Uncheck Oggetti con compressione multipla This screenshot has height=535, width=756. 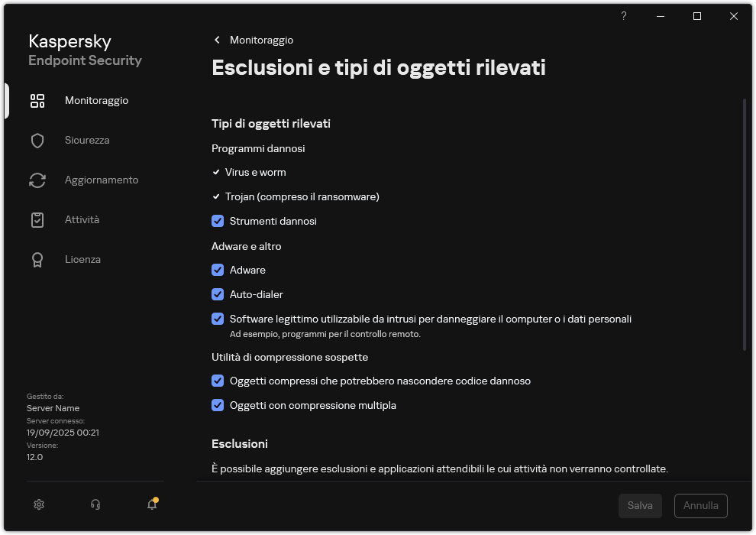(x=218, y=405)
